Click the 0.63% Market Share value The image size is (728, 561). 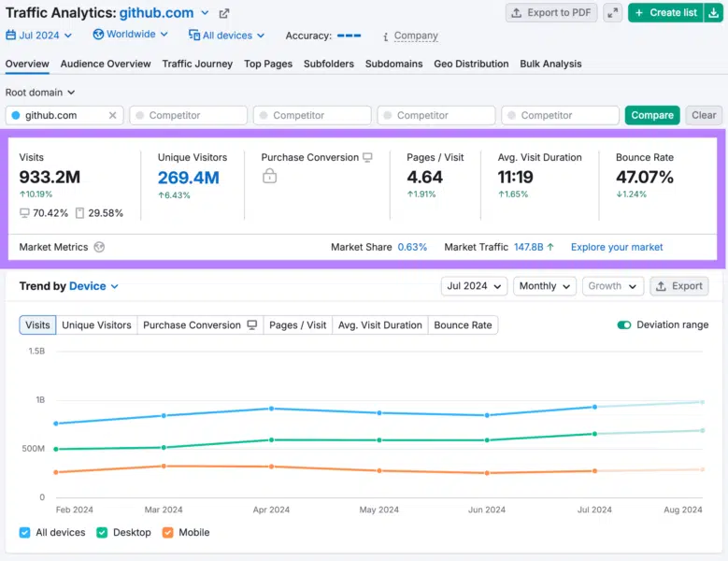[412, 247]
